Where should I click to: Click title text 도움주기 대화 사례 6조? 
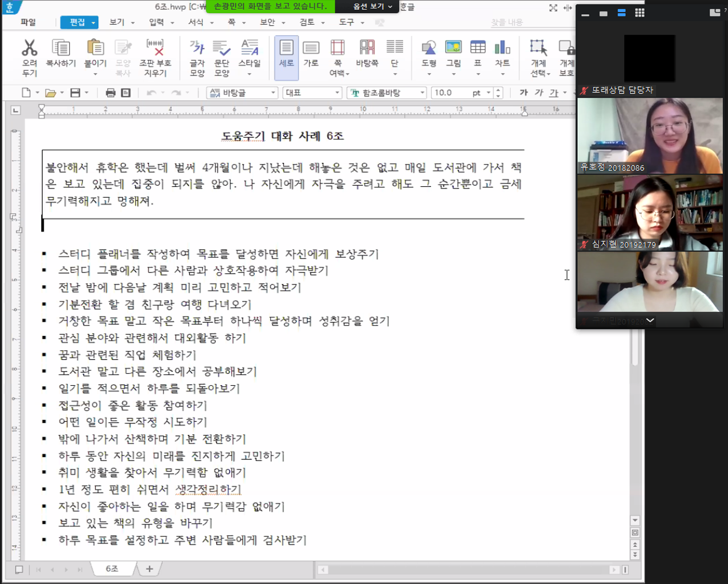283,136
